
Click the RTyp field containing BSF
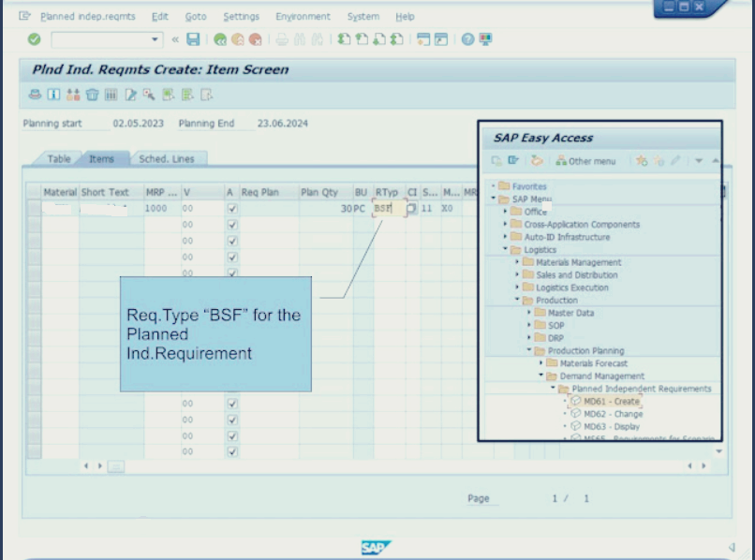(x=389, y=209)
